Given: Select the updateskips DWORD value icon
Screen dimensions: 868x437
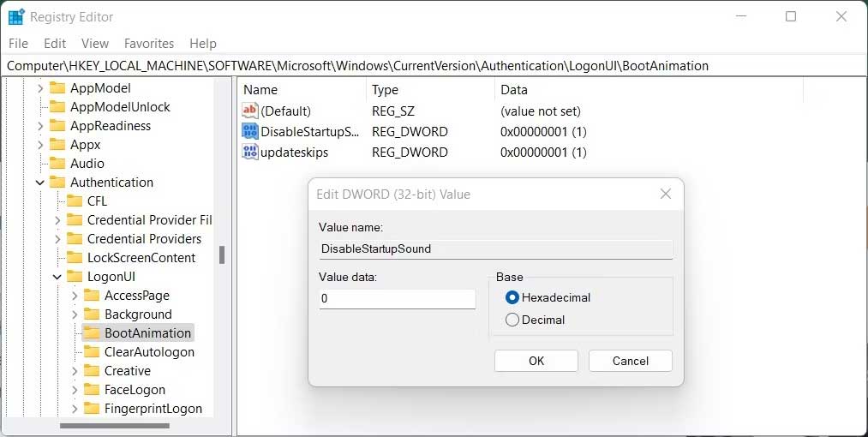Looking at the screenshot, I should point(250,152).
